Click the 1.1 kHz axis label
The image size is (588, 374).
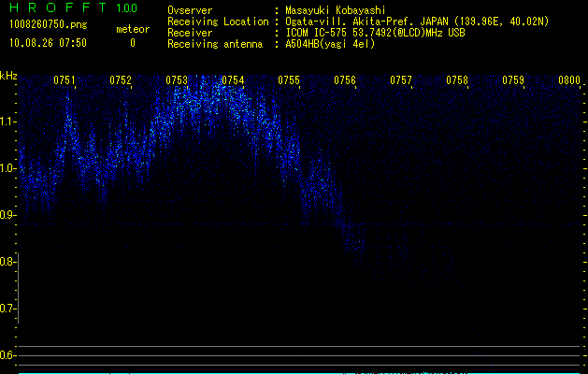(x=8, y=122)
